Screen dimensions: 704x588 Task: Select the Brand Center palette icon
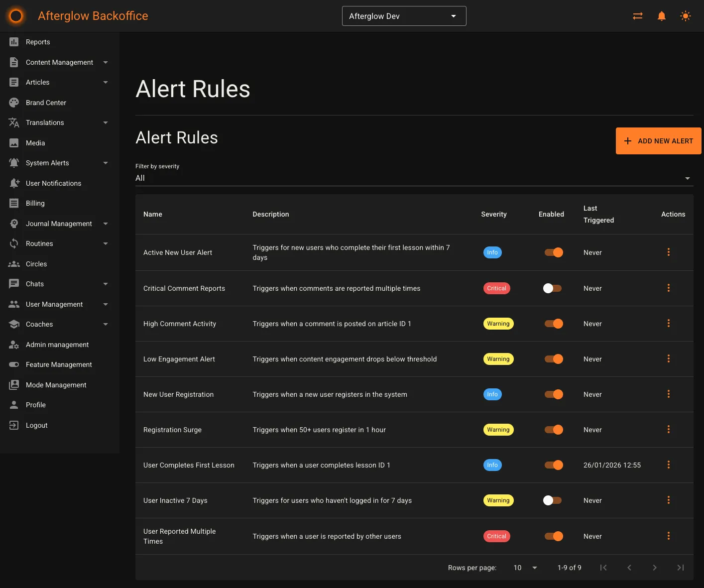tap(14, 102)
